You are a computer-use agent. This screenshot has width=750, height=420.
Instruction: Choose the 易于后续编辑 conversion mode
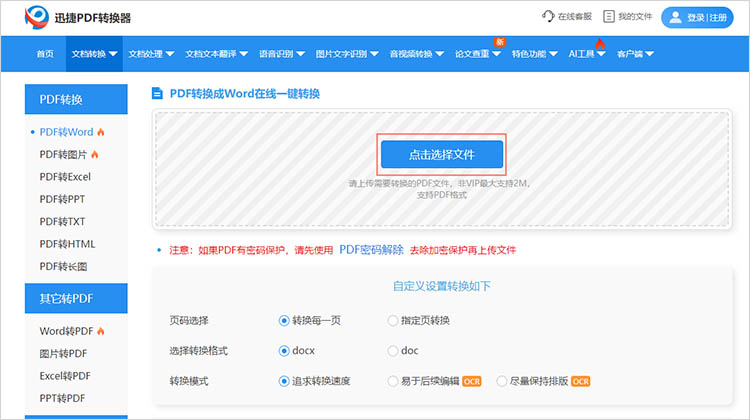393,381
